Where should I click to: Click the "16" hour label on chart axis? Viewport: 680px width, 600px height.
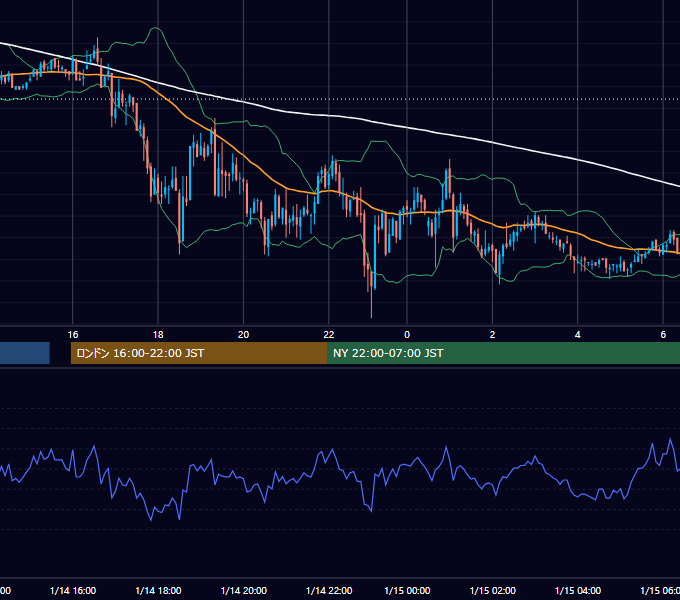click(73, 334)
